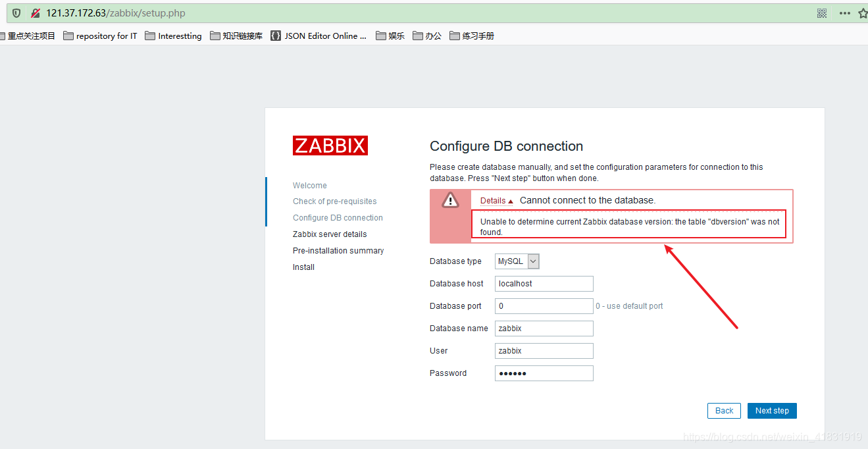Click the Zabbix logo

(330, 145)
